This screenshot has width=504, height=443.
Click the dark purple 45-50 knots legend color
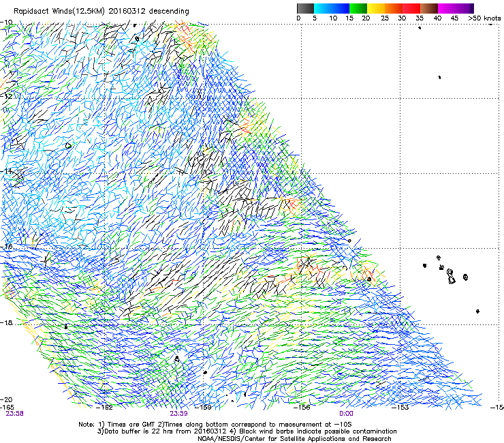[x=464, y=8]
